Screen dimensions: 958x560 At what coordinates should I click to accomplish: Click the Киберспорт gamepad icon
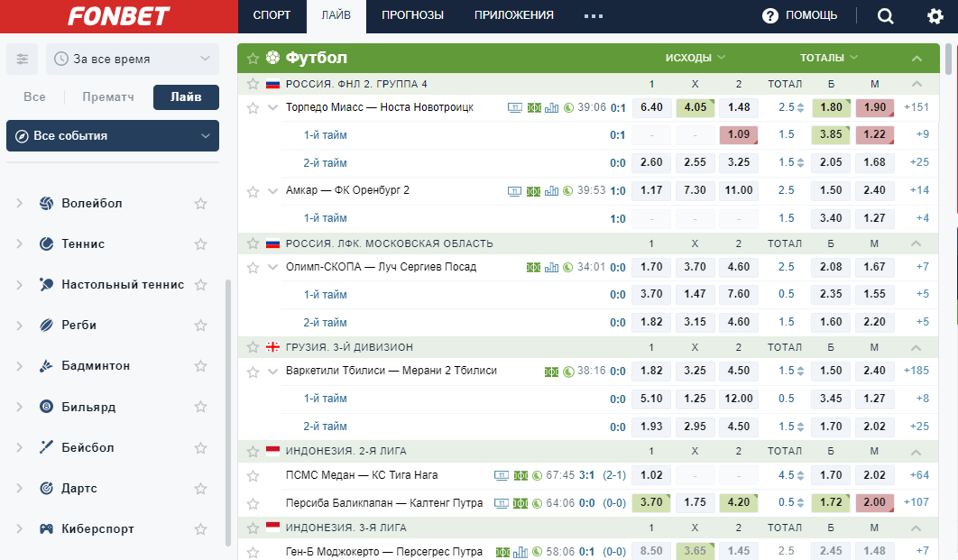click(x=46, y=528)
